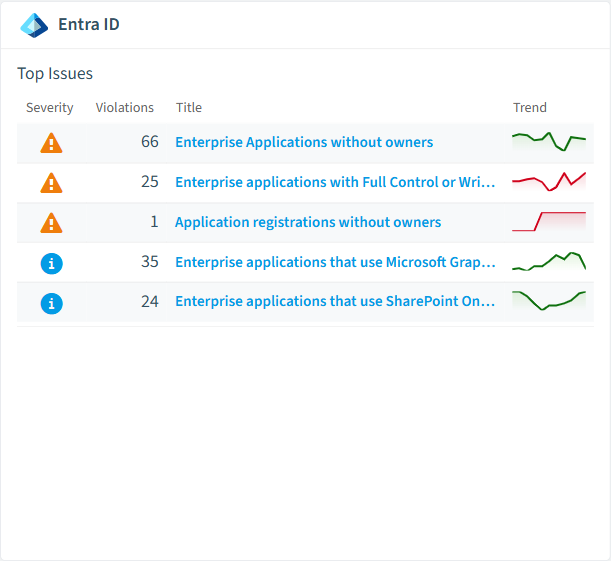Click the trend sparkline for Application registrations without owners
This screenshot has width=611, height=561.
tap(549, 222)
